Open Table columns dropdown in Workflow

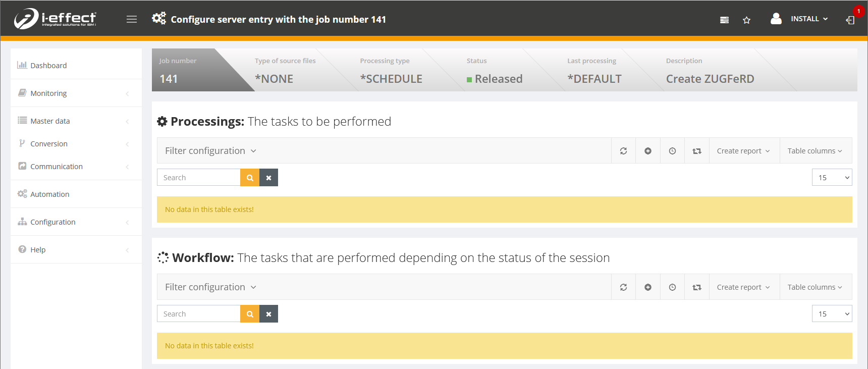(x=815, y=287)
